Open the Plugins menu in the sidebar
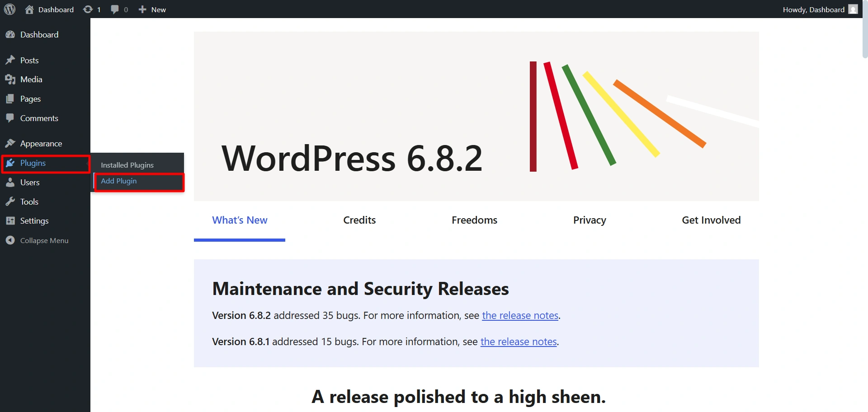The height and width of the screenshot is (412, 868). pos(33,163)
